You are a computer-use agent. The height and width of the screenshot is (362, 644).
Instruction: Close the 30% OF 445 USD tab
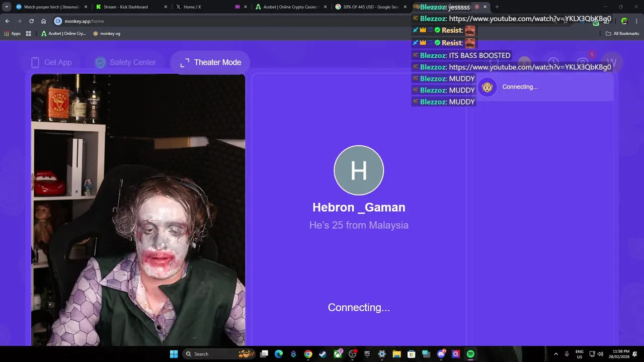click(x=405, y=7)
